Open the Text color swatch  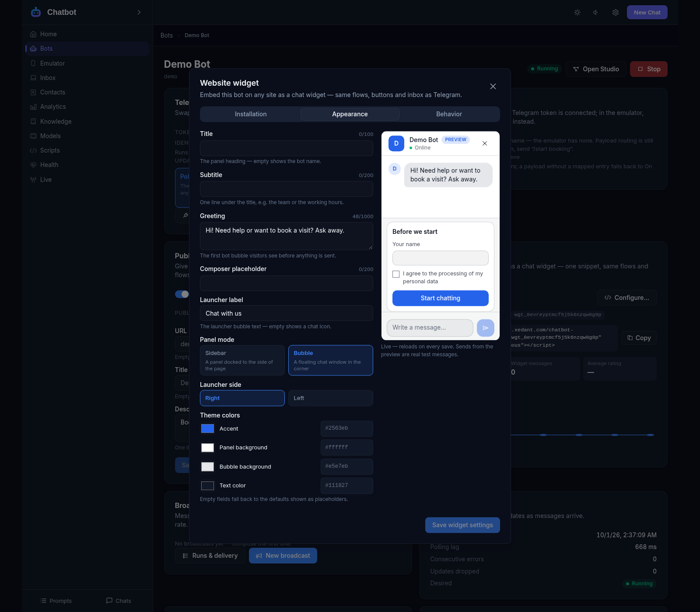coord(207,486)
